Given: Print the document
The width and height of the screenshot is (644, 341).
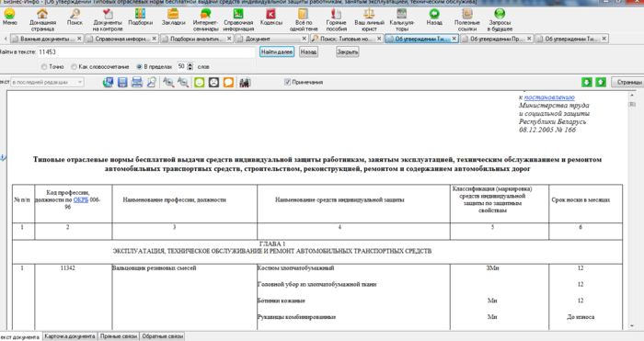Looking at the screenshot, I should pos(137,82).
